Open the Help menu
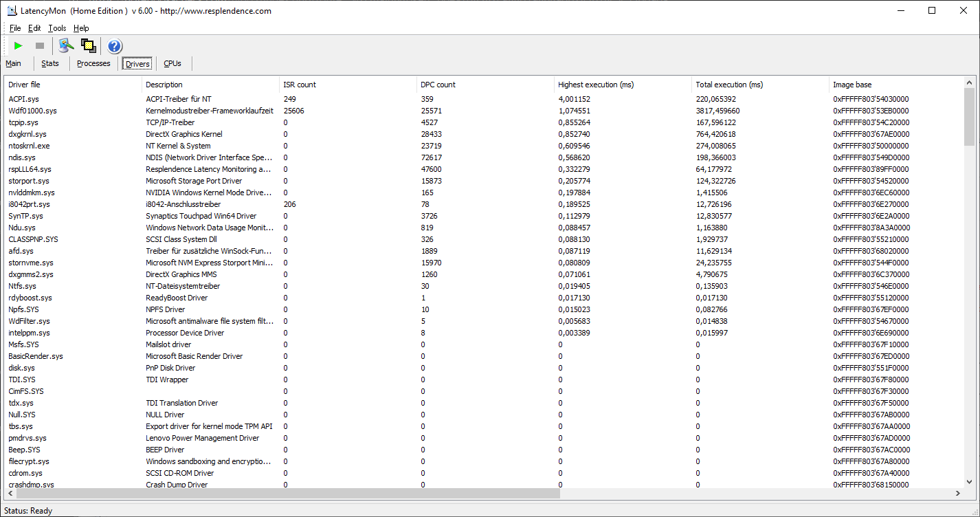The width and height of the screenshot is (980, 517). (81, 28)
